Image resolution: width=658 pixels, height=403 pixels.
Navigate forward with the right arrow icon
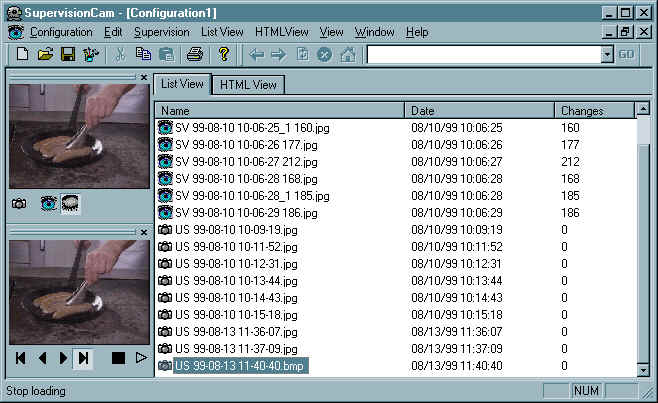click(278, 55)
